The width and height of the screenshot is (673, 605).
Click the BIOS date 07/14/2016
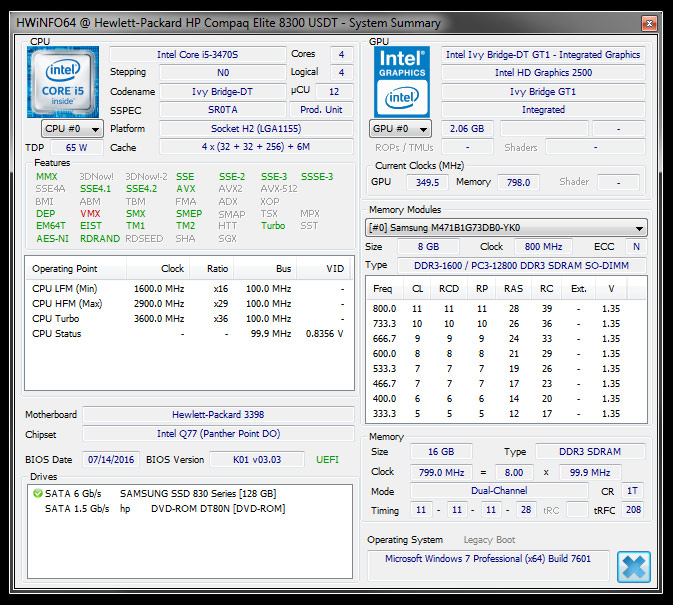(x=111, y=460)
